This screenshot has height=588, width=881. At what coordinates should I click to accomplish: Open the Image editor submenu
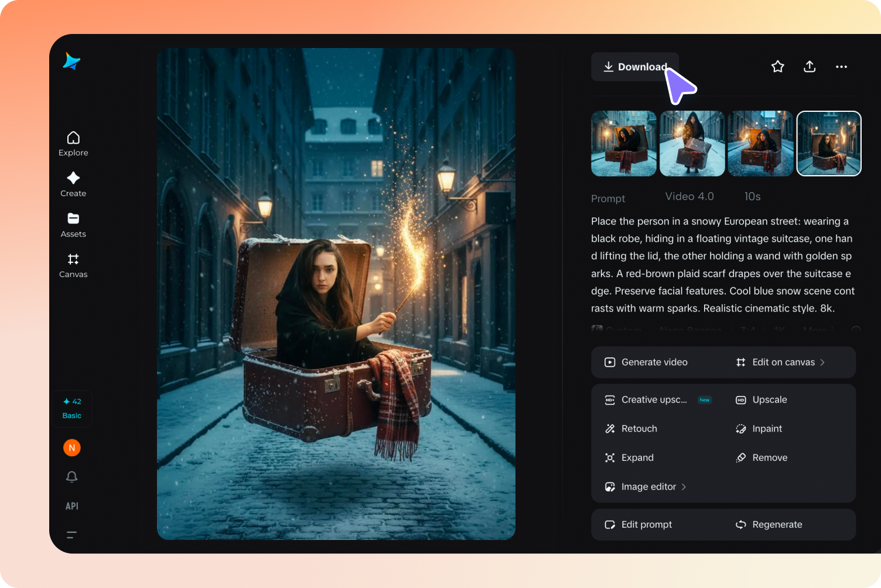pyautogui.click(x=648, y=486)
